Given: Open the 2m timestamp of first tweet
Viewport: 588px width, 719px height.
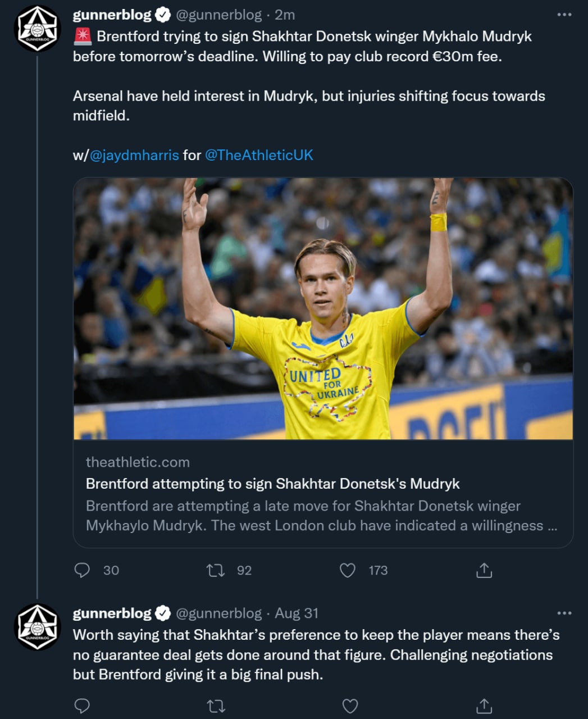Looking at the screenshot, I should 285,15.
